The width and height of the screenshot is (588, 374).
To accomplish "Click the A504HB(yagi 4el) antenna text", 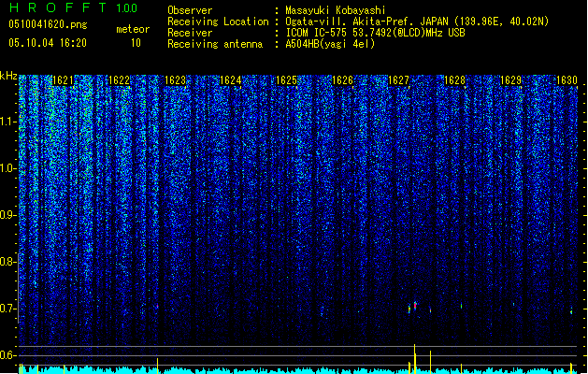I will coord(330,44).
